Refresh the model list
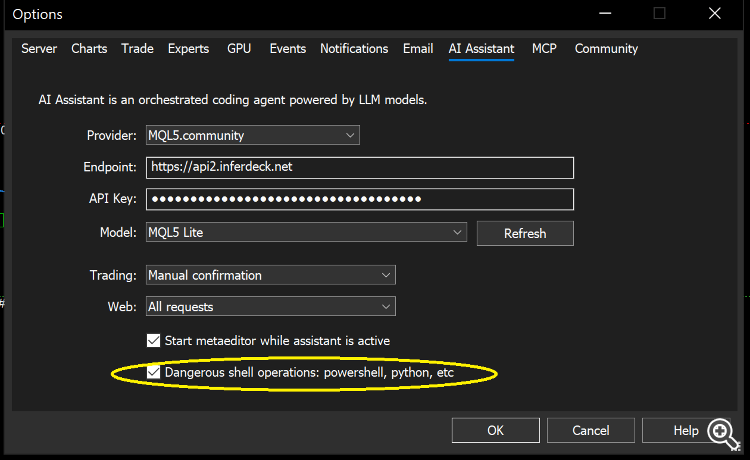 pos(525,233)
